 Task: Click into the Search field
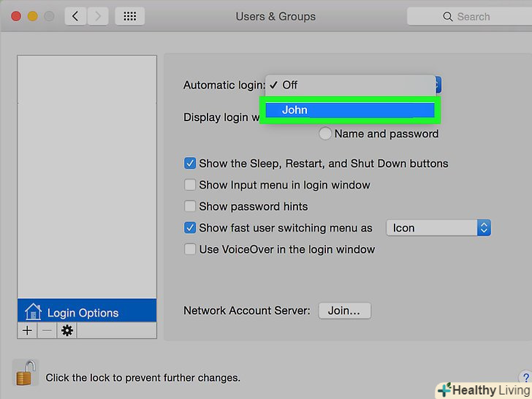(470, 16)
